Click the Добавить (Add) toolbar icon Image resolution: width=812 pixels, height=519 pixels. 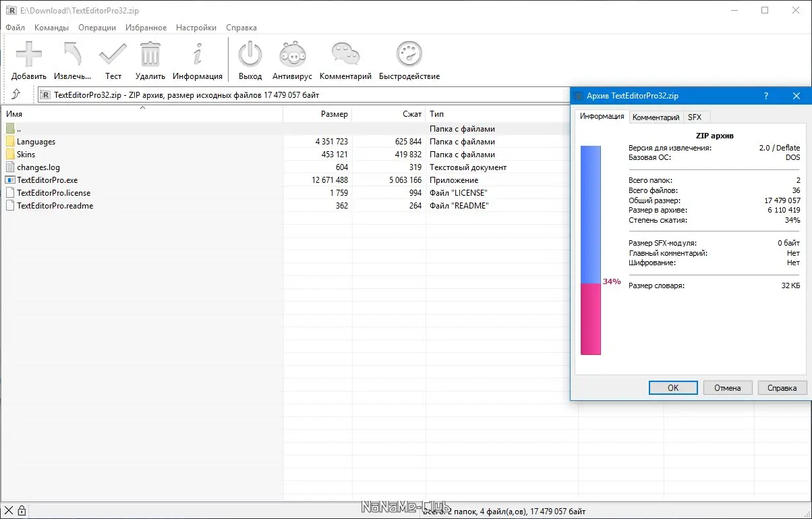[x=29, y=53]
